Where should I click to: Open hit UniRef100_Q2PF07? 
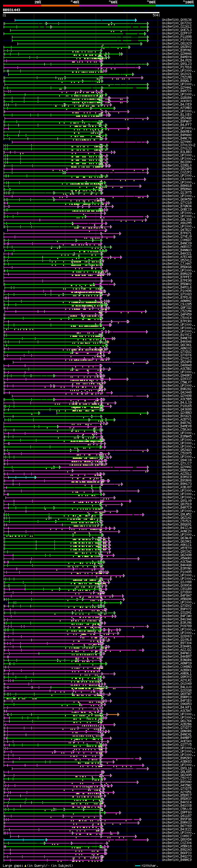click(x=176, y=33)
